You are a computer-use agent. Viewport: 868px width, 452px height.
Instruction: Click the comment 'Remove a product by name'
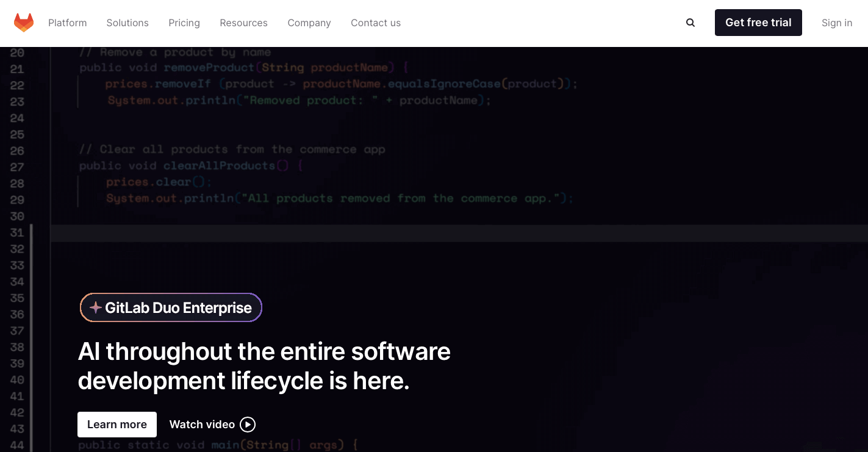point(175,52)
